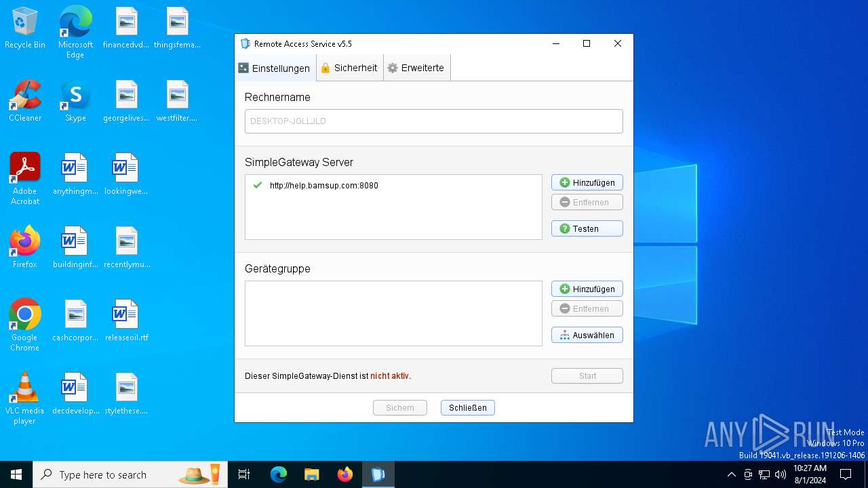
Task: Select the decdevelop Word document icon
Action: pos(75,394)
